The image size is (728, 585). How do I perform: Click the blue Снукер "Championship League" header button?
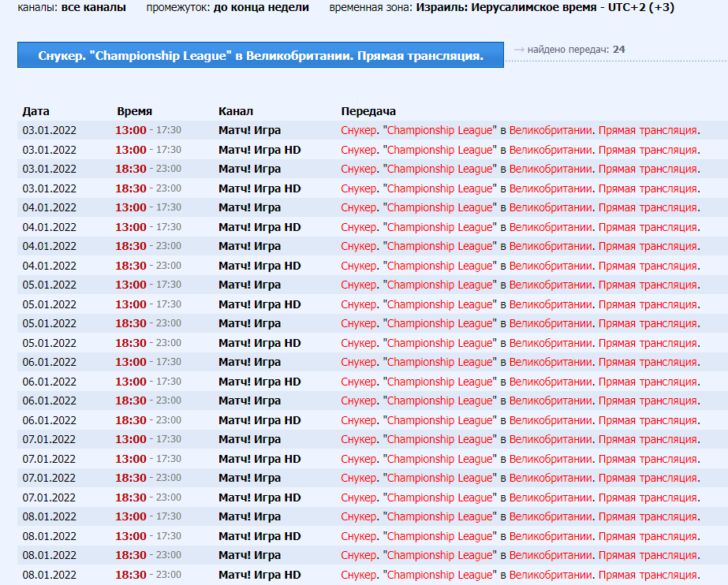(x=260, y=55)
